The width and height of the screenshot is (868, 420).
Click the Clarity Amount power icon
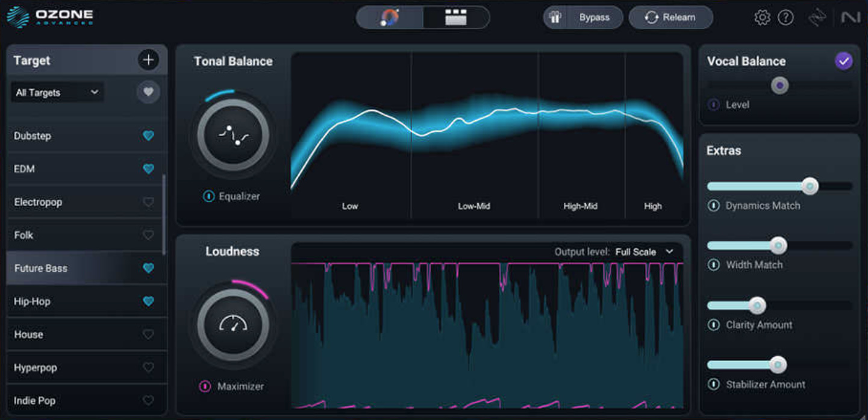coord(714,325)
